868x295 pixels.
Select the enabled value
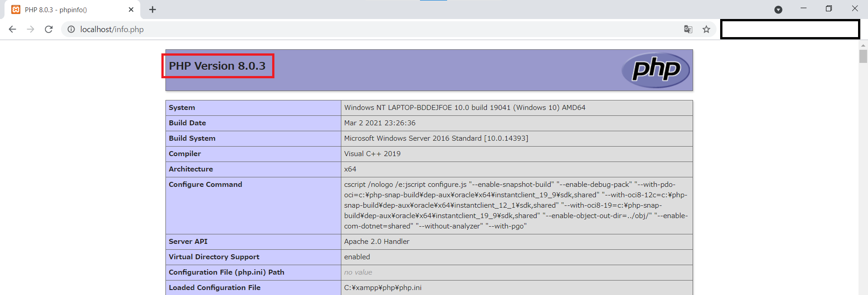tap(357, 257)
